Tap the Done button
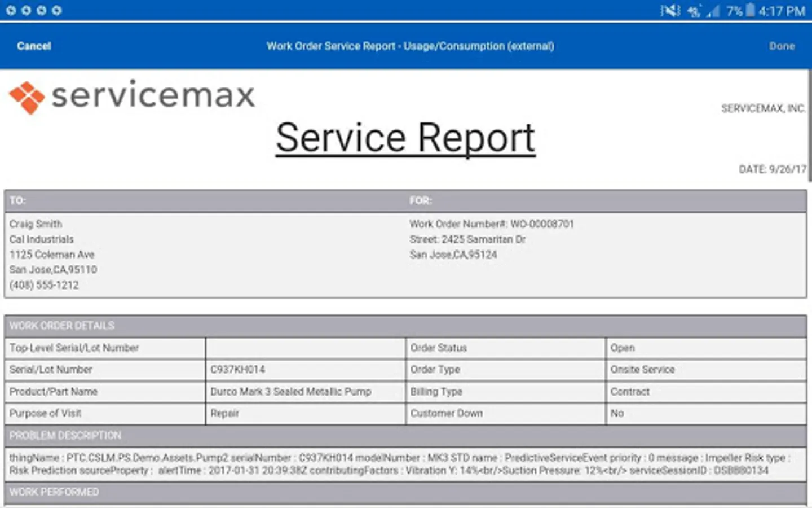The width and height of the screenshot is (812, 508). [x=782, y=46]
